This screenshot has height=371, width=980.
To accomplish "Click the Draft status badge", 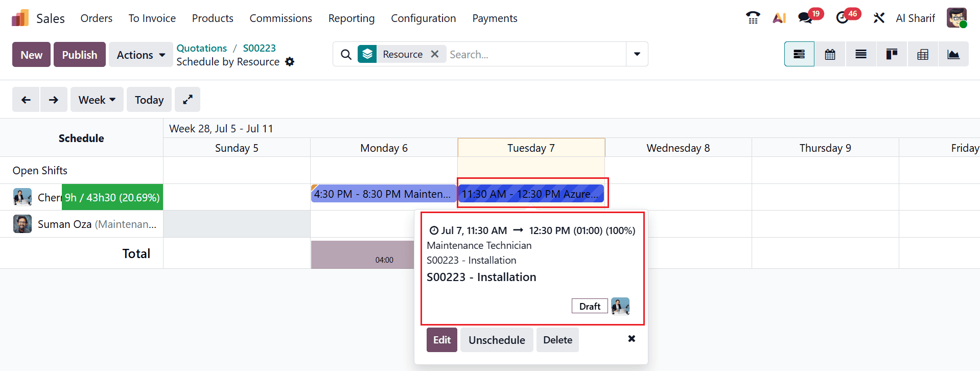I will (590, 306).
